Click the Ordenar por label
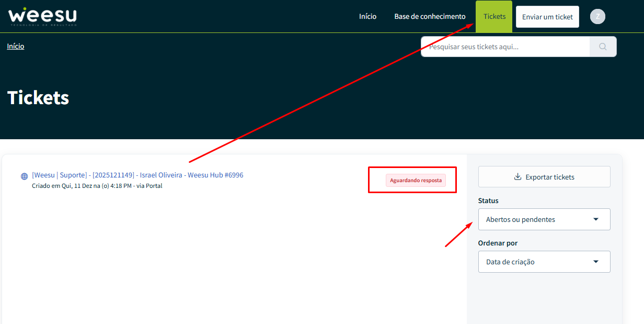644x324 pixels. coord(498,243)
